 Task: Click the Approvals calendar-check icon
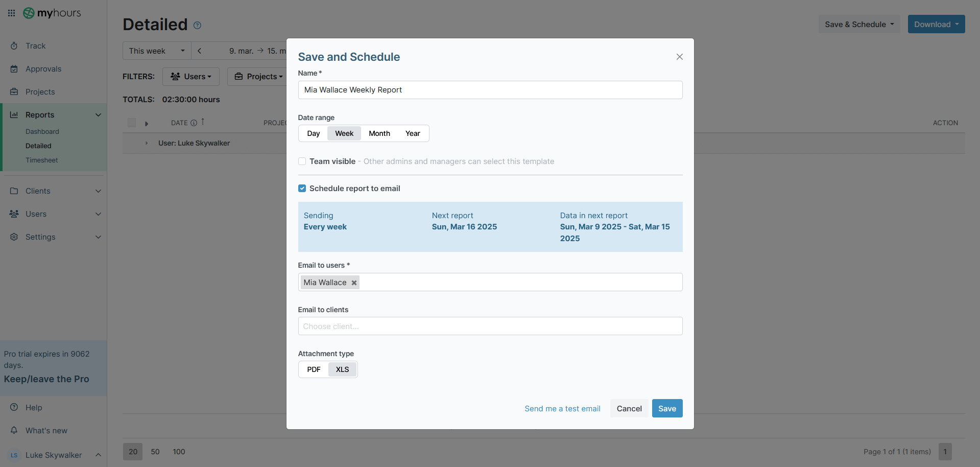(14, 68)
